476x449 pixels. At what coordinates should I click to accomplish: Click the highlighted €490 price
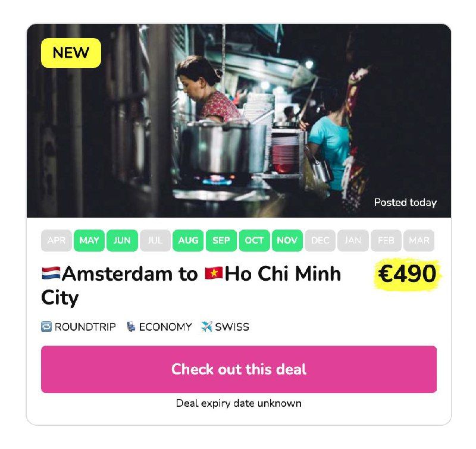(x=408, y=274)
